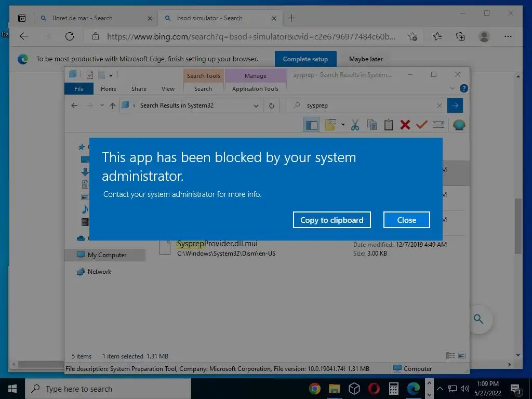Toggle the navigation pane layout icon
Screen dimensions: 532x399
(312, 125)
